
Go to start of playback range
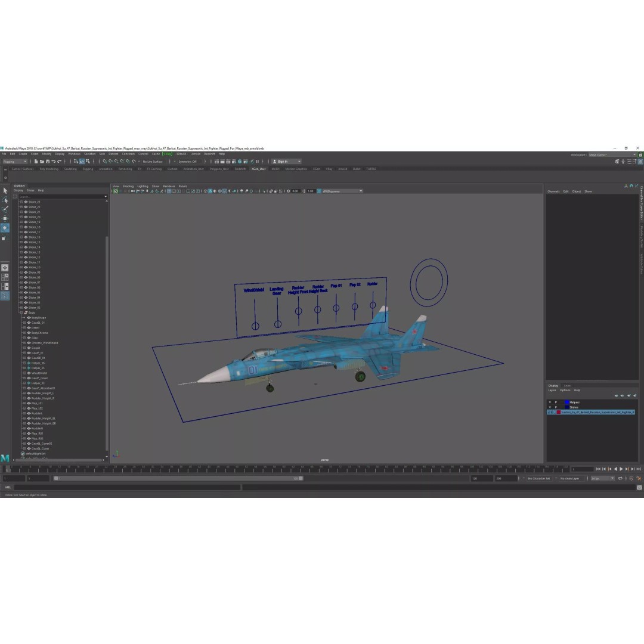pyautogui.click(x=598, y=469)
